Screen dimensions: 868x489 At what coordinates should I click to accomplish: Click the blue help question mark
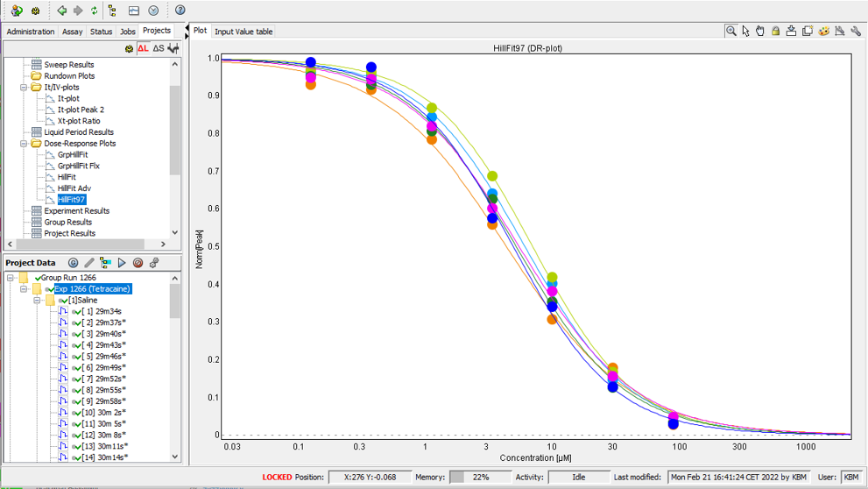(x=180, y=11)
